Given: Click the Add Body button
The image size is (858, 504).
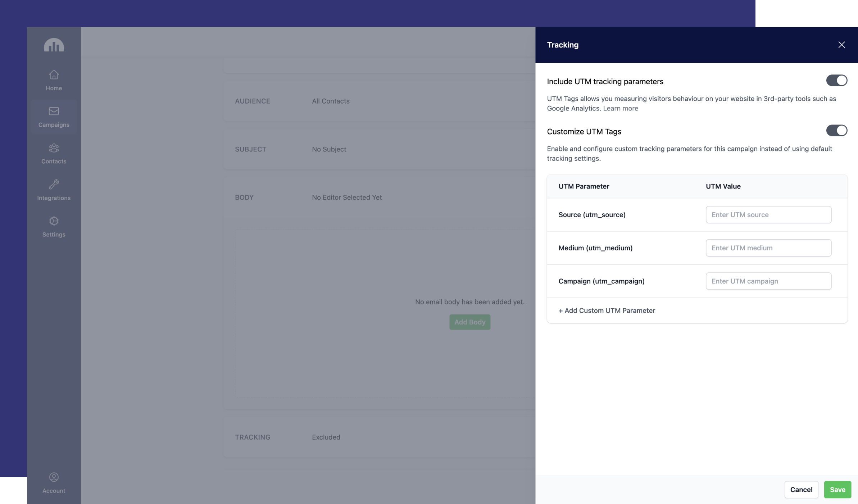Looking at the screenshot, I should 469,322.
